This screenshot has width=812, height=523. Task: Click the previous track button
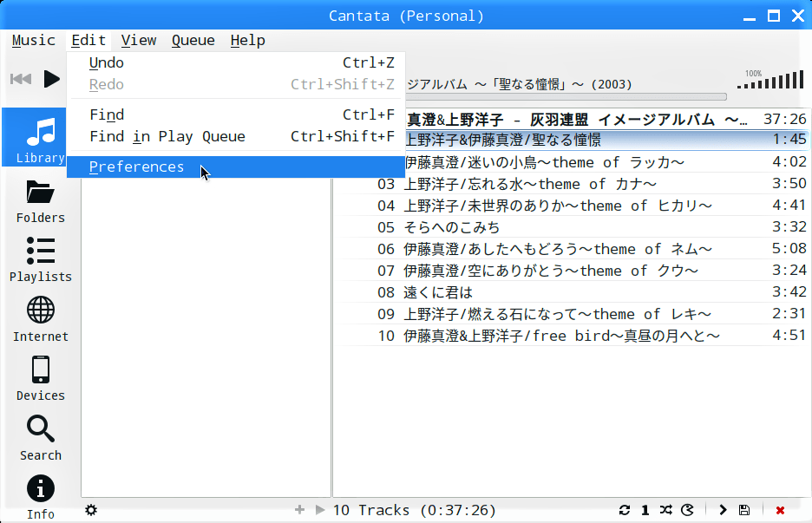[21, 79]
